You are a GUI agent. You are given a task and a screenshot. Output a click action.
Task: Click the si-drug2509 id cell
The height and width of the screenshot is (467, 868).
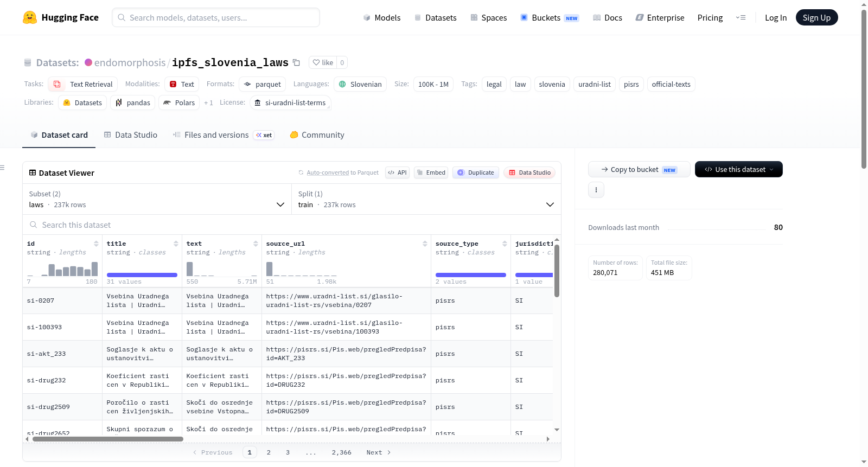tap(62, 407)
